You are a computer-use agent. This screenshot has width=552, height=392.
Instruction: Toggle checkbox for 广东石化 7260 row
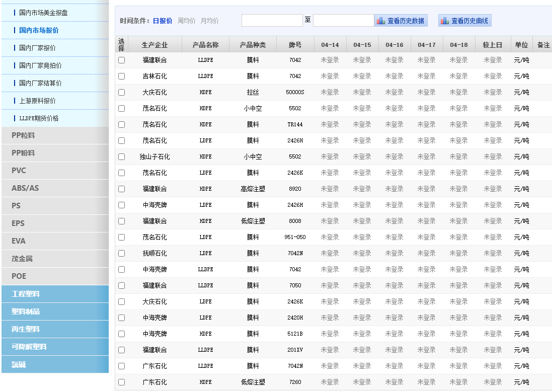[x=121, y=382]
